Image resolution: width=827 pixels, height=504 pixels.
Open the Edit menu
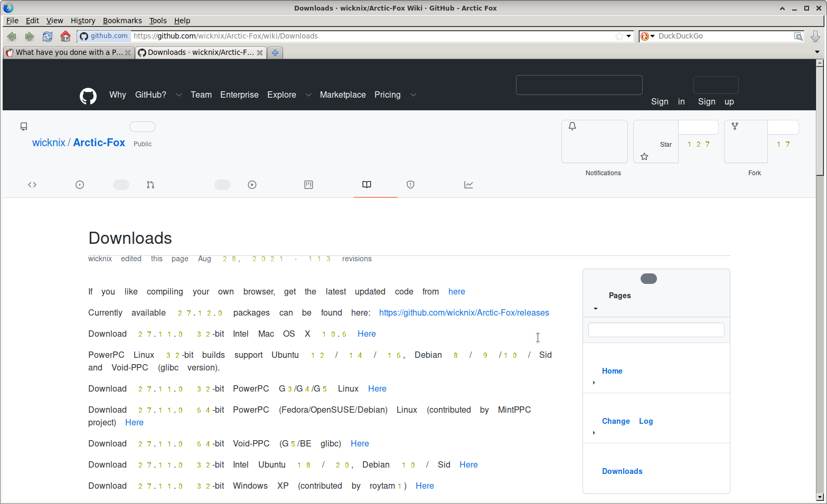(32, 21)
